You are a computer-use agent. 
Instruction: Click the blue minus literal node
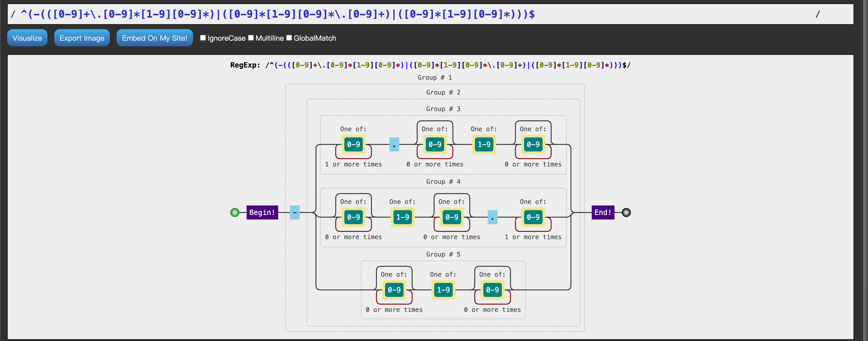(x=295, y=213)
